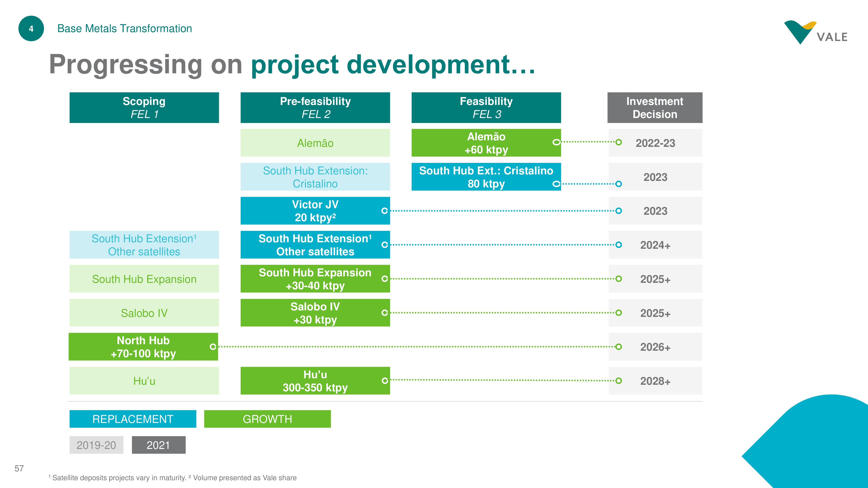Click the Base Metals Transformation heading
The width and height of the screenshot is (868, 488).
coord(125,29)
